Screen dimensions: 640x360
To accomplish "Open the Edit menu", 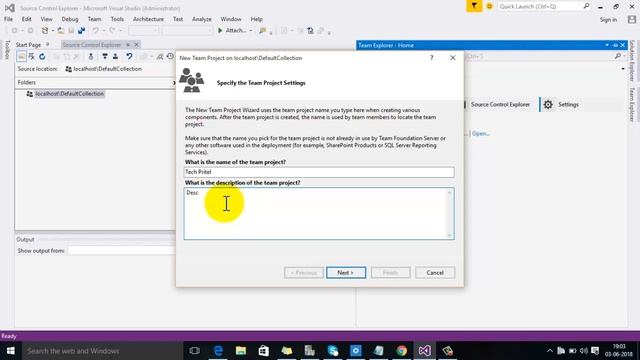I will tap(27, 19).
